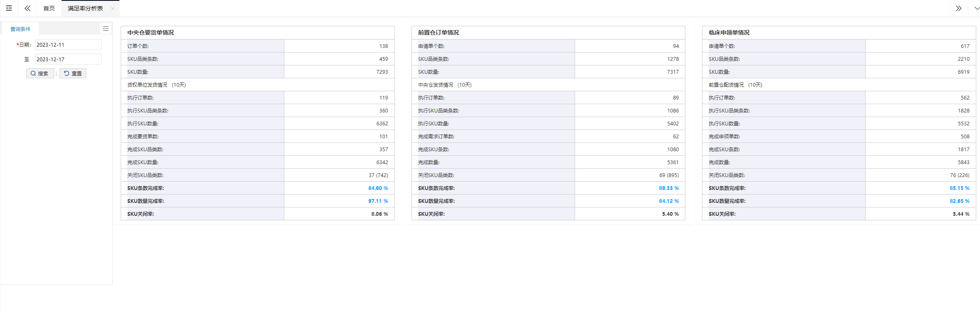
Task: Click the 搜索 search button
Action: 40,73
